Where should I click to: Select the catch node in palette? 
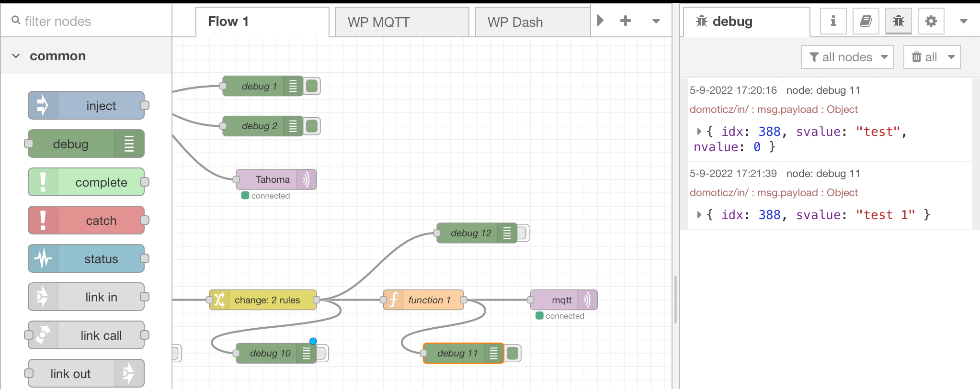pos(86,220)
